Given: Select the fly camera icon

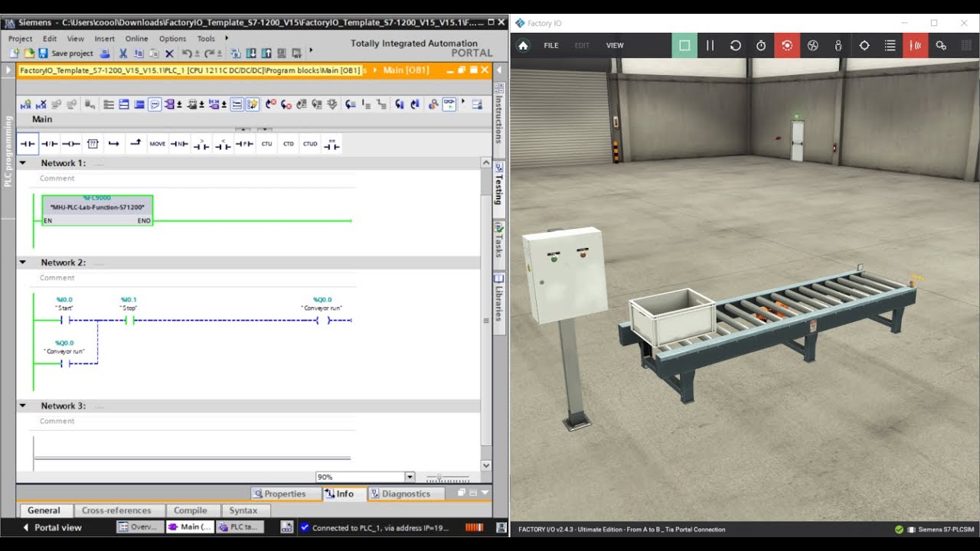Looking at the screenshot, I should [812, 45].
